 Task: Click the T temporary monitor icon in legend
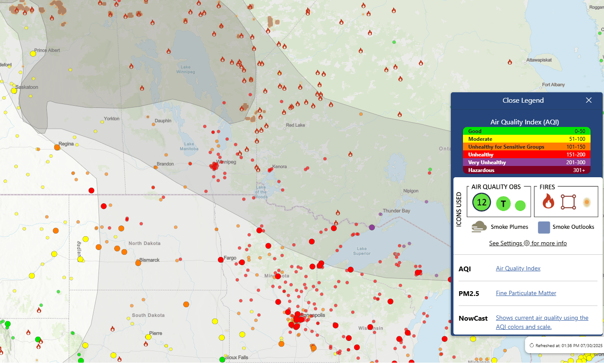tap(503, 203)
